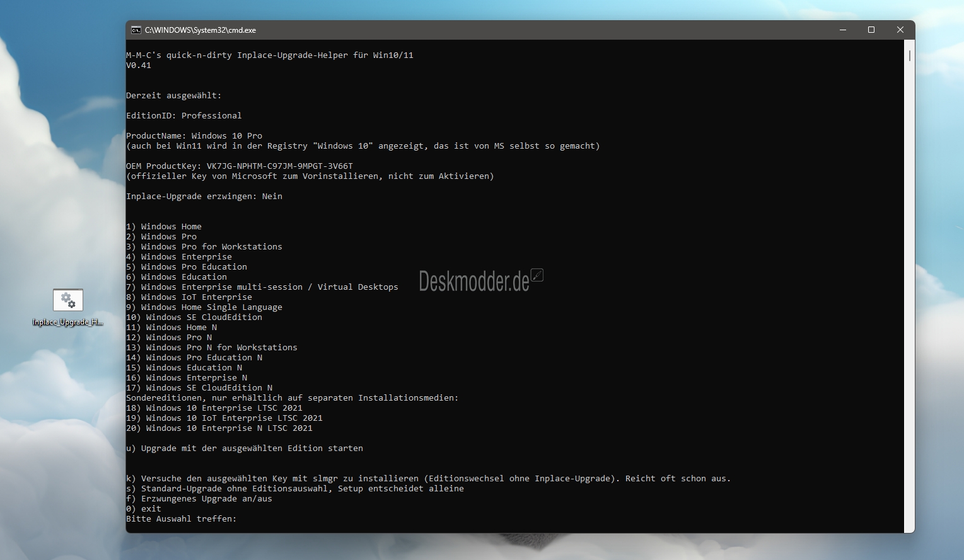The height and width of the screenshot is (560, 964).
Task: Click "20) Windows 10 Enterprise N LTSC 2021"
Action: (219, 428)
